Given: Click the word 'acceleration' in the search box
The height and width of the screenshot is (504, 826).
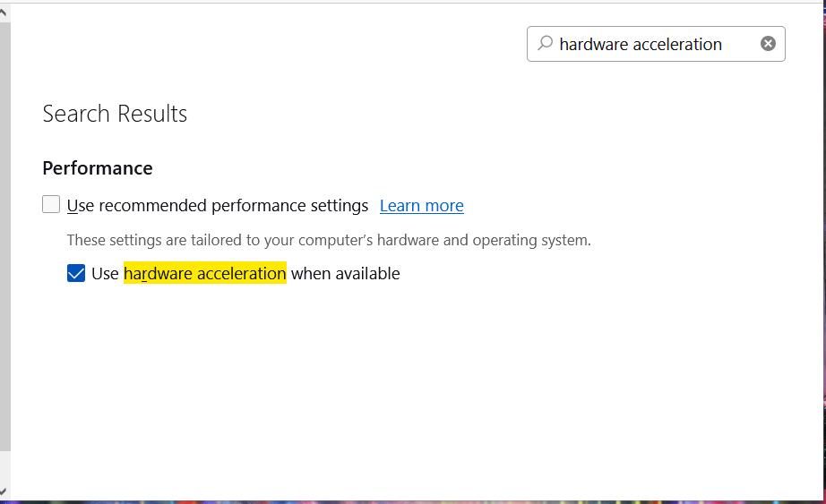Looking at the screenshot, I should (x=678, y=44).
